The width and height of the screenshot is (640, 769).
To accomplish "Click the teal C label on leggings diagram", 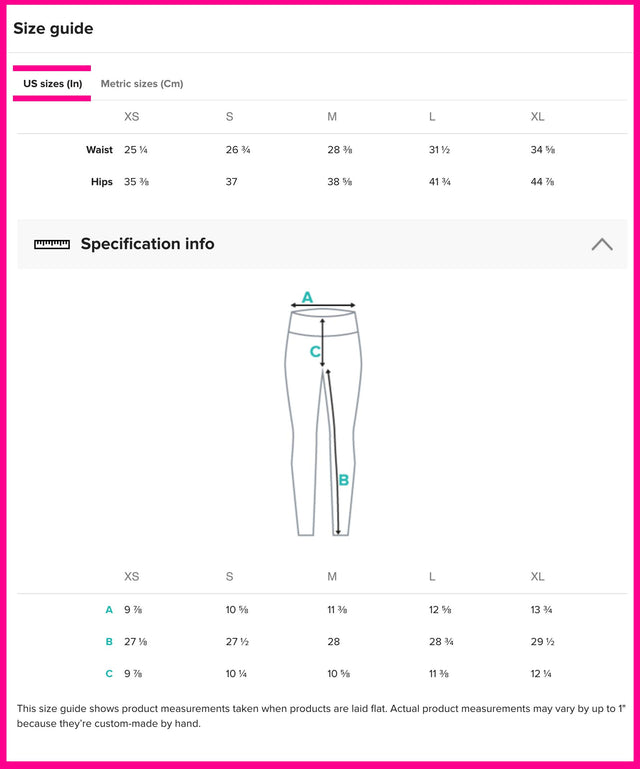I will pyautogui.click(x=314, y=352).
